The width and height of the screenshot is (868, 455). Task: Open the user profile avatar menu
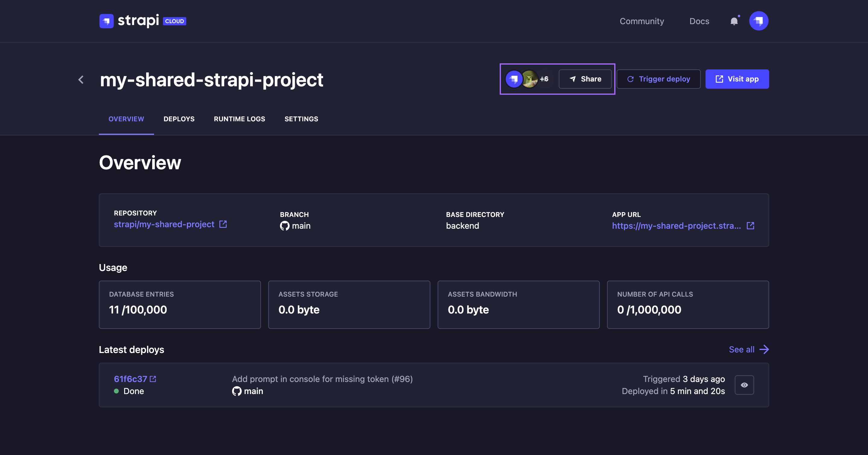click(759, 21)
